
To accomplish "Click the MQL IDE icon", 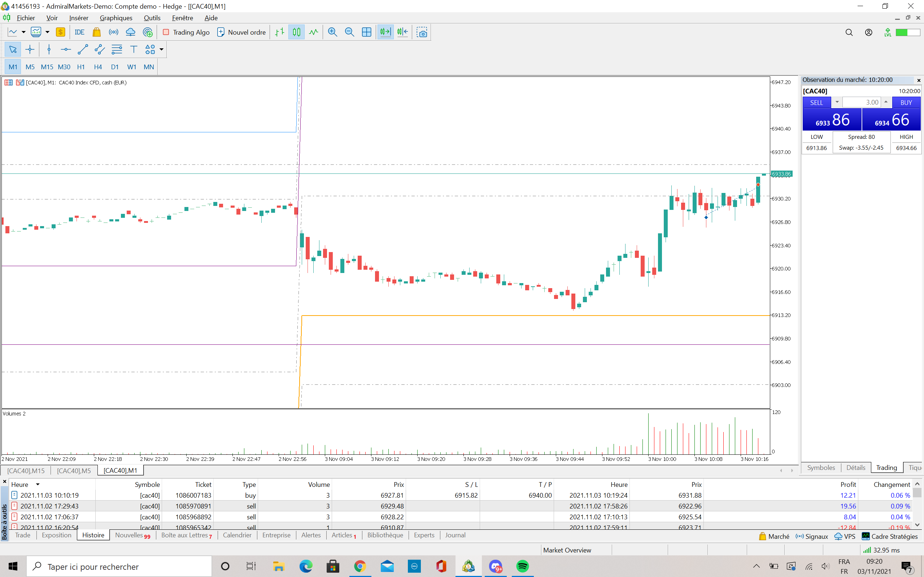I will click(x=79, y=32).
